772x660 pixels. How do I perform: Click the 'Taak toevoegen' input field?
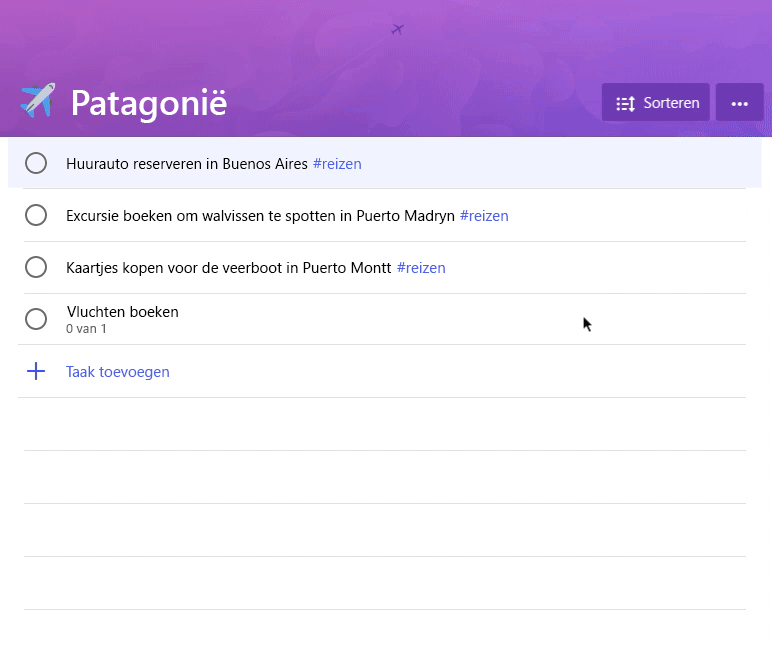382,372
